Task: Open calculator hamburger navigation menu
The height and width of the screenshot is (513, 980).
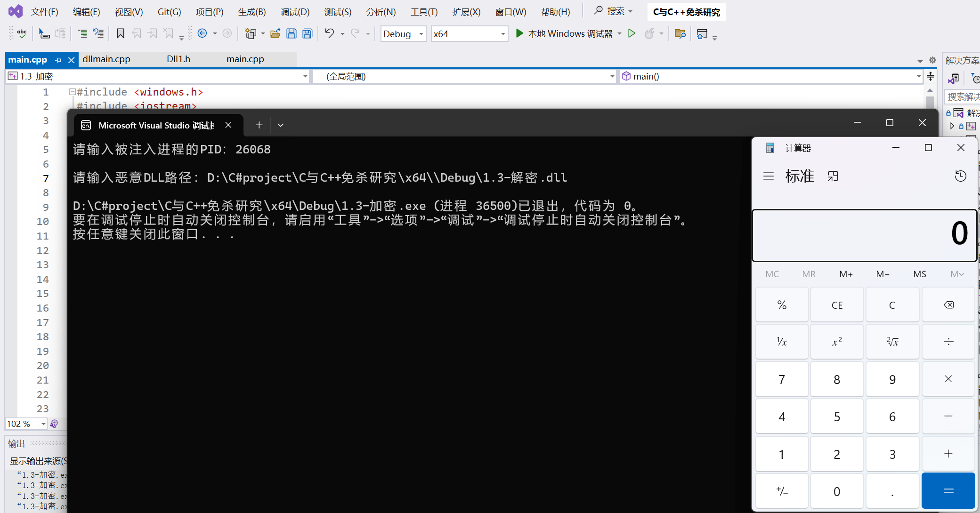Action: point(769,176)
